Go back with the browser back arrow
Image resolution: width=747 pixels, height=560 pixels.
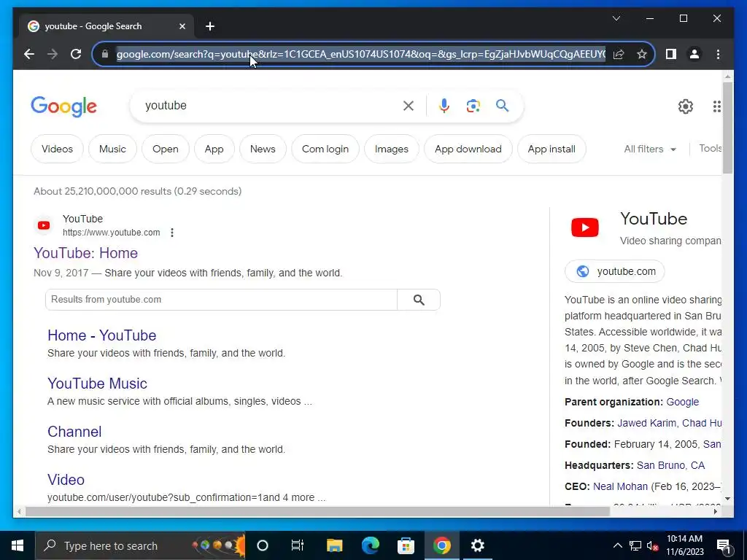(x=29, y=54)
